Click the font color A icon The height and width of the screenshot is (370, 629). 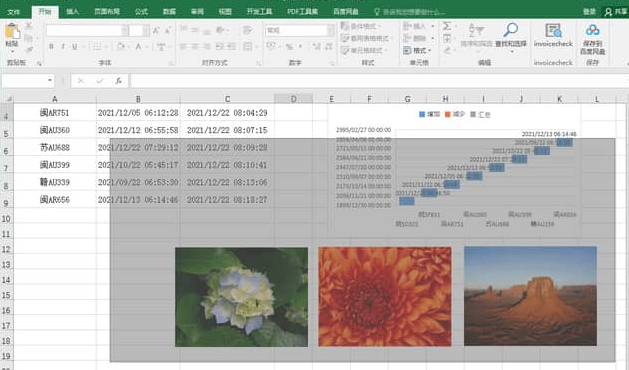[x=138, y=47]
